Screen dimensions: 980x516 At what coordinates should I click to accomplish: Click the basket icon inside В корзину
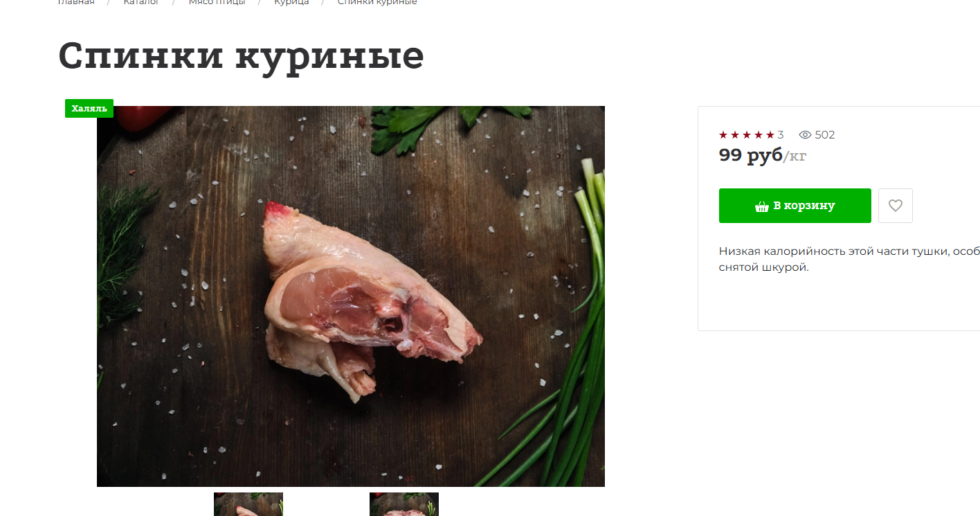(762, 206)
